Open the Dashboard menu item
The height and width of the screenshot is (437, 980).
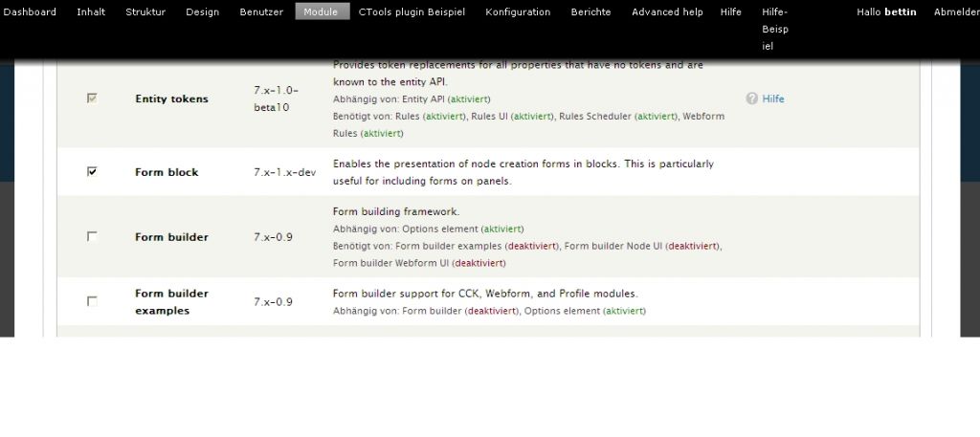[x=30, y=12]
